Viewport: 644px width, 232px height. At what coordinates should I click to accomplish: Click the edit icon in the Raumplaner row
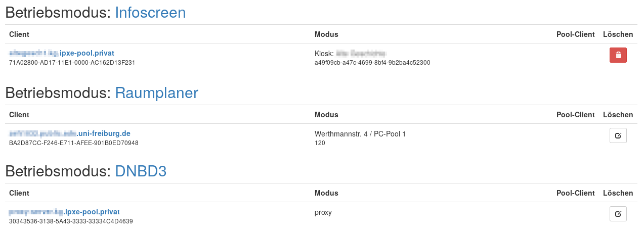pos(618,135)
